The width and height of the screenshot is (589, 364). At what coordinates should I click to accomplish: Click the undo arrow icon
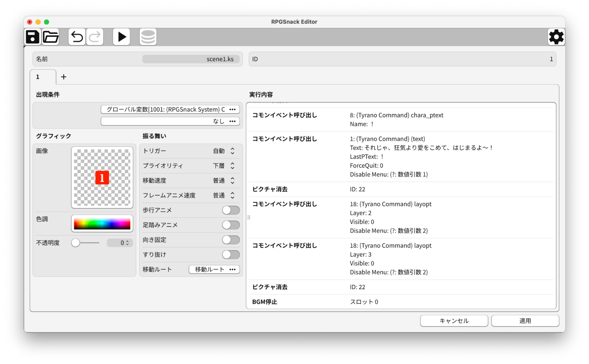[77, 37]
